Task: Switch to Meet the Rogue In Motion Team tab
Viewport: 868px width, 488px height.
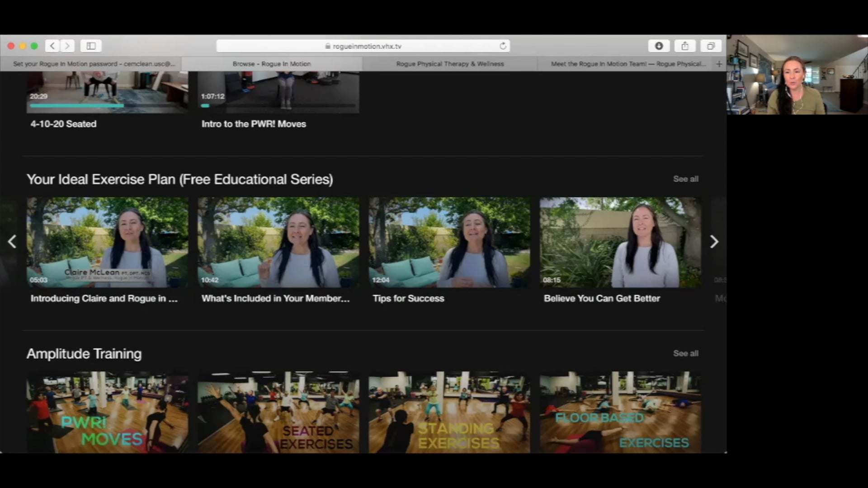Action: [x=627, y=64]
